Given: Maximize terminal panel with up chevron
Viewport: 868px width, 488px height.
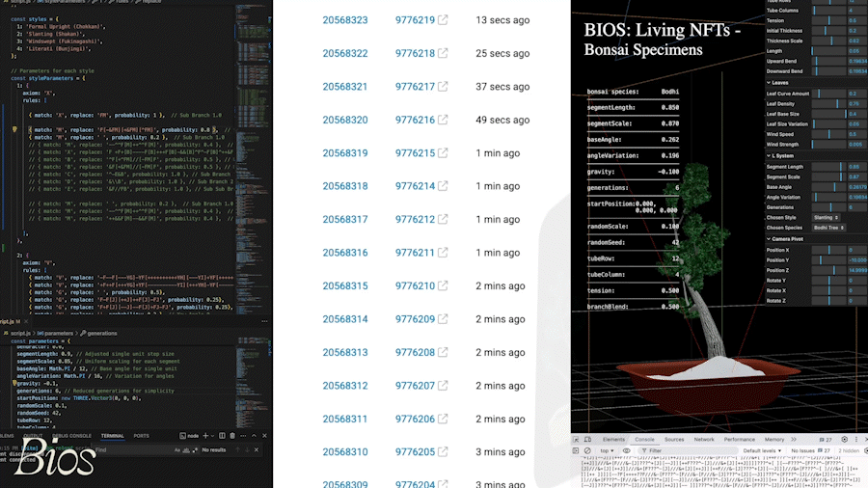Looking at the screenshot, I should (x=254, y=436).
